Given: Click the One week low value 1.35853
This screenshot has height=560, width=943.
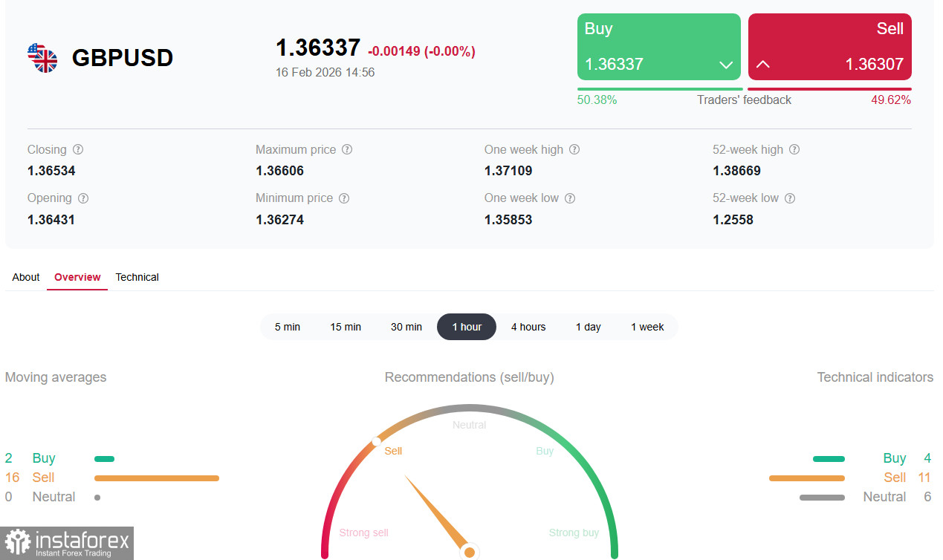Looking at the screenshot, I should 508,220.
